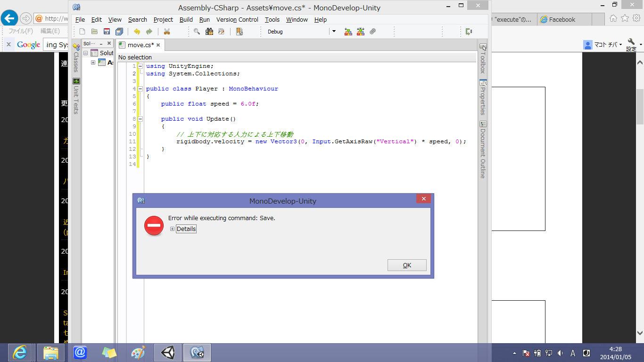Viewport: 644px width, 362px height.
Task: Click the browser Back arrow button
Action: (x=9, y=18)
